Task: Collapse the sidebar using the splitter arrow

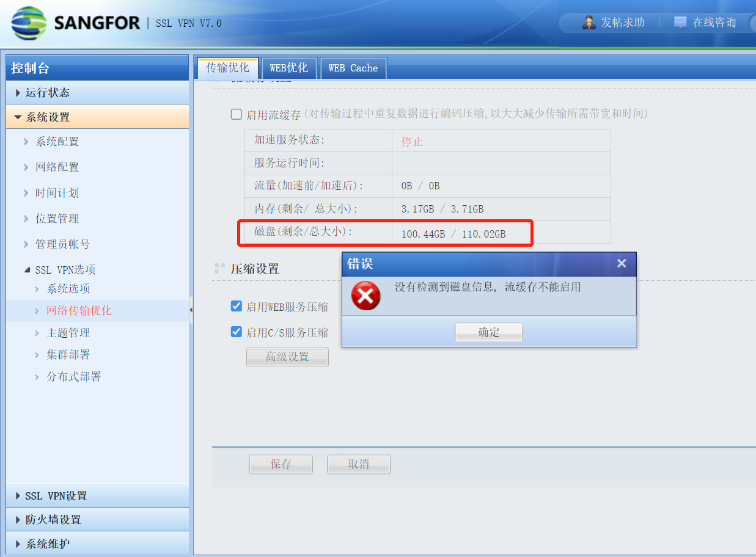Action: pyautogui.click(x=191, y=310)
